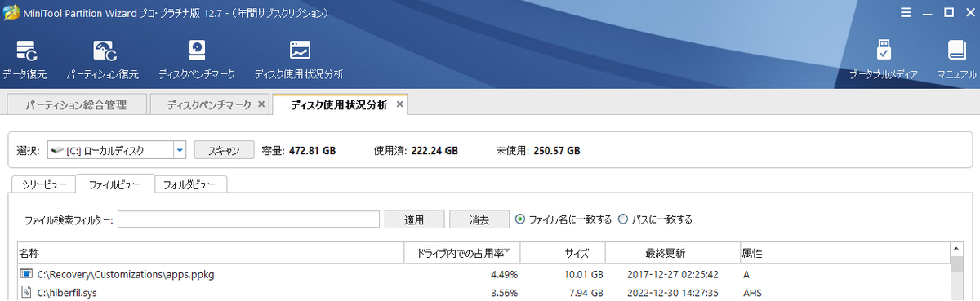
Task: Click the 容量 472.81 GB value
Action: pyautogui.click(x=313, y=151)
